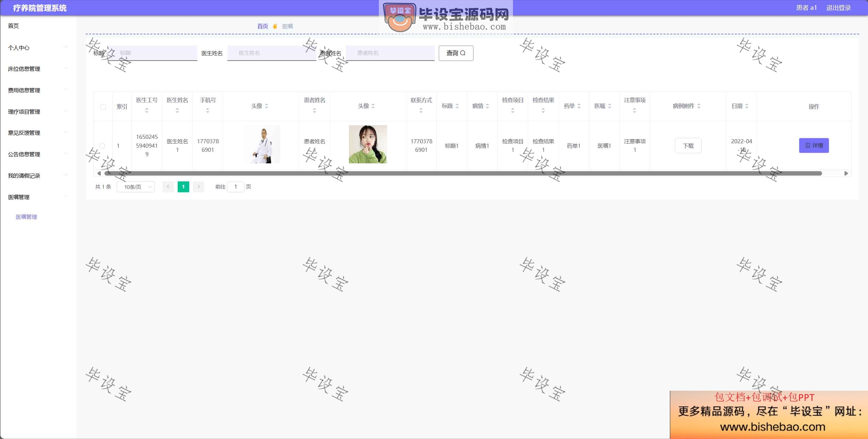Click the 索引 column header

click(x=122, y=107)
